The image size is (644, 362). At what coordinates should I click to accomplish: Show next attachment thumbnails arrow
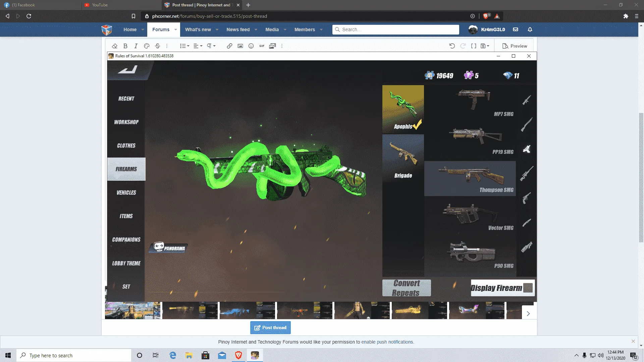click(528, 313)
